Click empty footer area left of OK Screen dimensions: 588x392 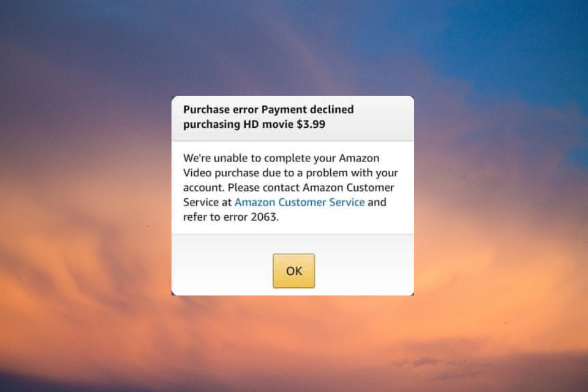(x=222, y=265)
